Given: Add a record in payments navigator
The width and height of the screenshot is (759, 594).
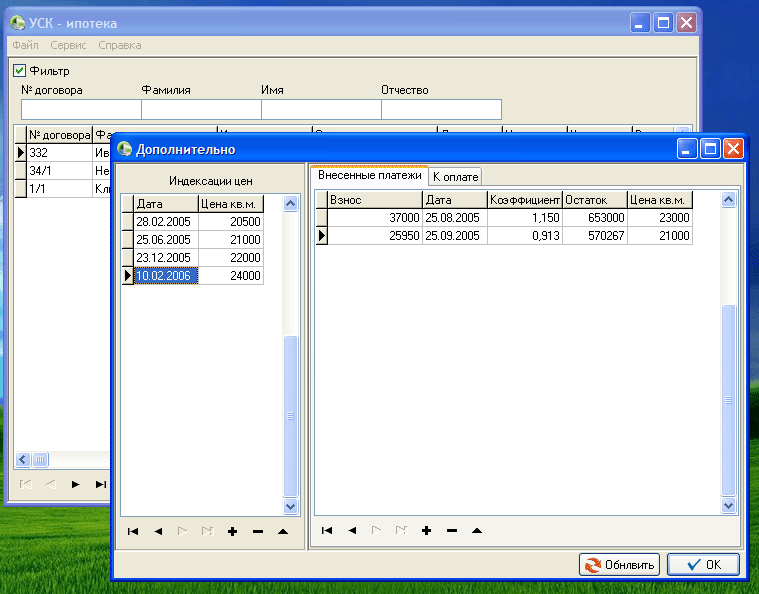Looking at the screenshot, I should point(427,530).
